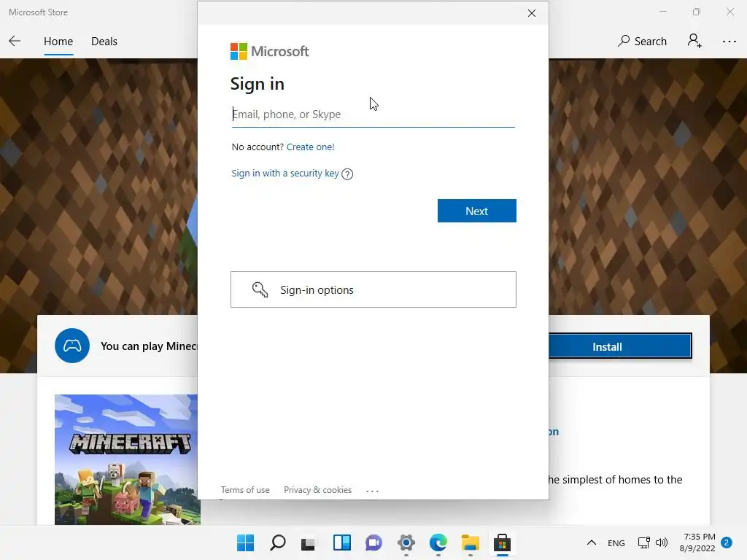
Task: Click the network icon in system tray
Action: pyautogui.click(x=643, y=542)
